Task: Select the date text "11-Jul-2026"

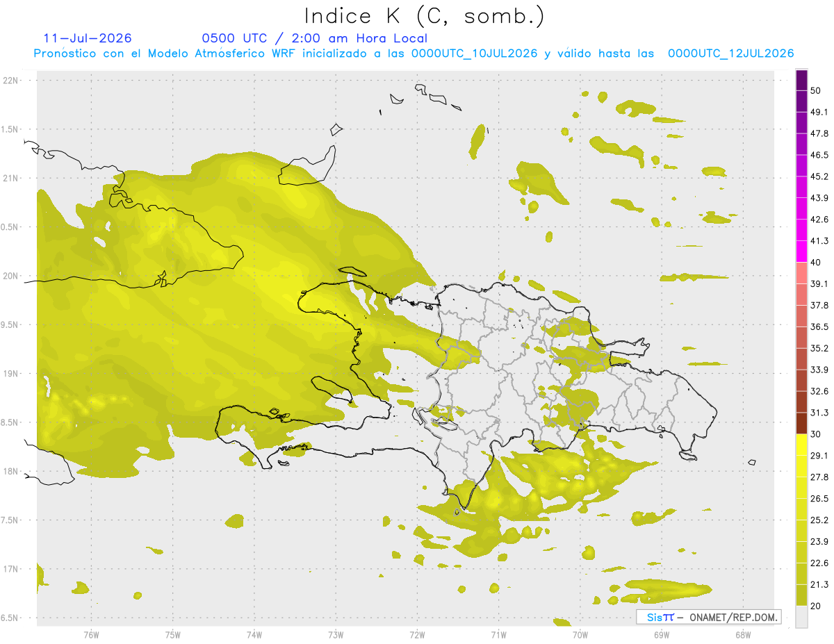Action: tap(88, 38)
